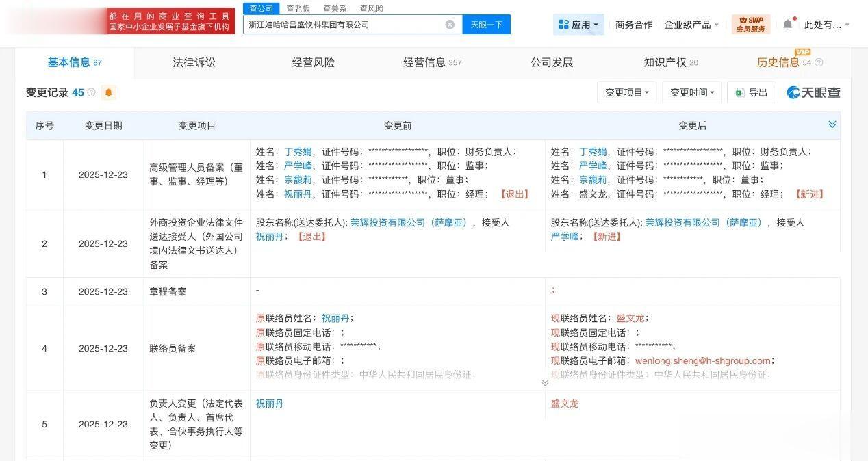
Task: Click the 导出 export button
Action: 752,92
